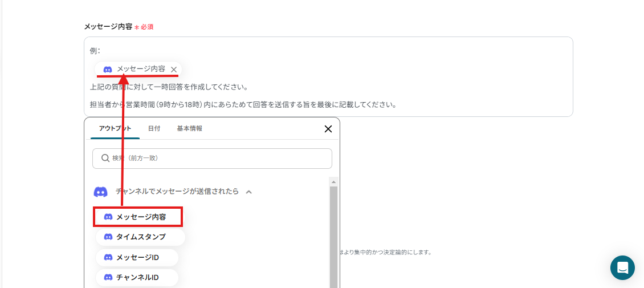
Task: Open the 基本情報 tab
Action: [x=189, y=128]
